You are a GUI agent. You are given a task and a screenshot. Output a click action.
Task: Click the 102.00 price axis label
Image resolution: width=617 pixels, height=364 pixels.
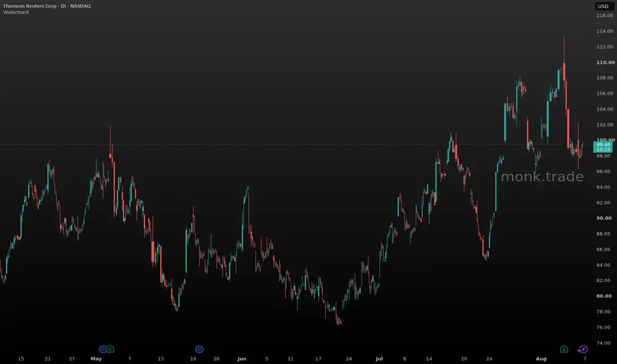(605, 124)
